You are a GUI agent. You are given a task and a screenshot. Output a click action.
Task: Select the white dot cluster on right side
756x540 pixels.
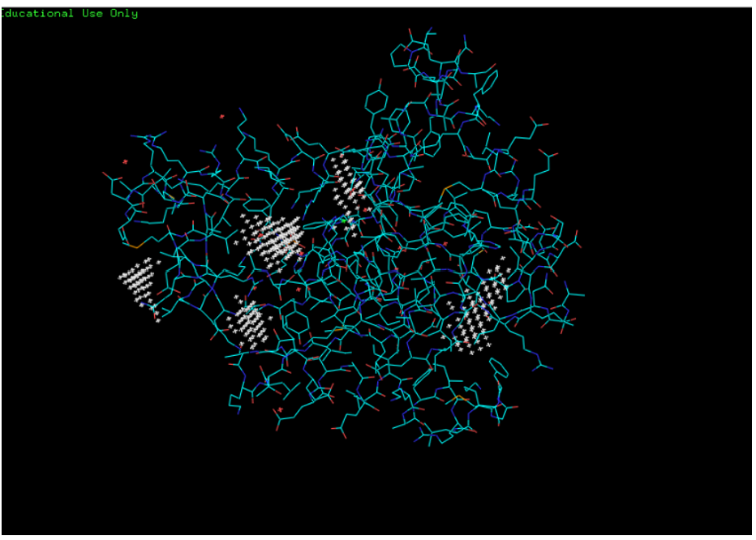(x=479, y=312)
